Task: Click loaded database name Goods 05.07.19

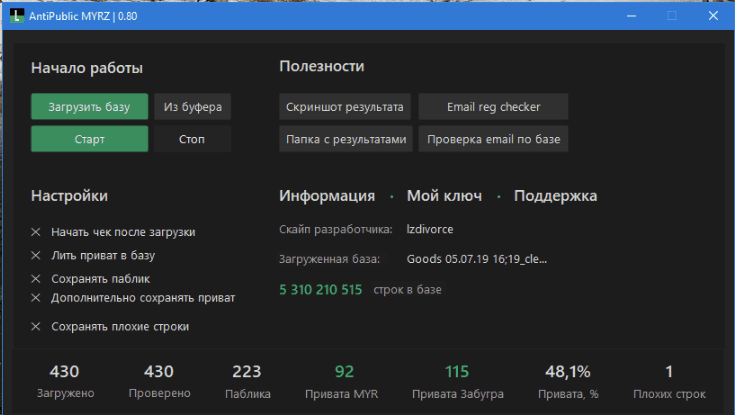Action: click(x=477, y=259)
